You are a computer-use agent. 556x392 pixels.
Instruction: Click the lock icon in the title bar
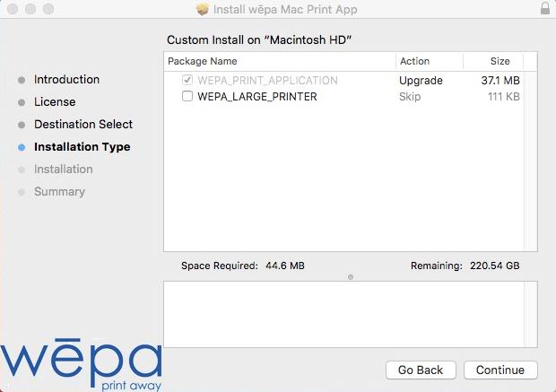545,8
